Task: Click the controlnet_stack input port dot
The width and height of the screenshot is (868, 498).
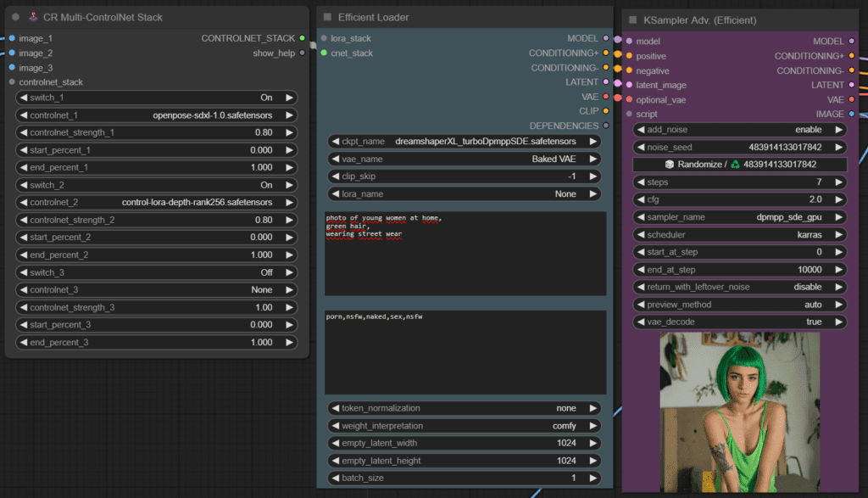Action: (x=12, y=82)
